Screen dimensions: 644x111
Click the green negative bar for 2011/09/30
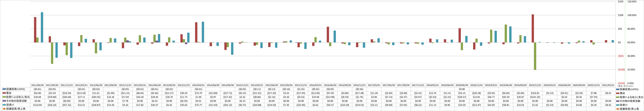(52, 53)
